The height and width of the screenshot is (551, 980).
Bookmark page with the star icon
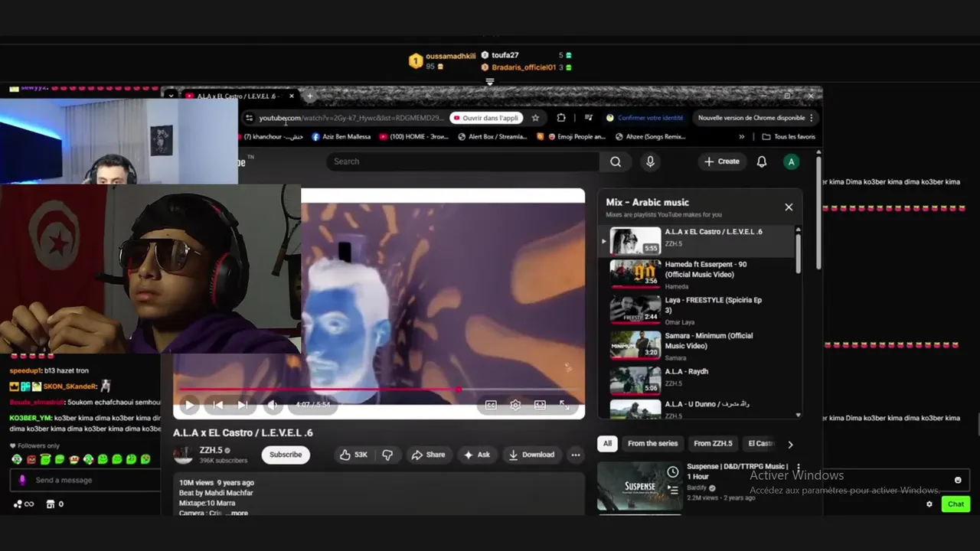[535, 118]
